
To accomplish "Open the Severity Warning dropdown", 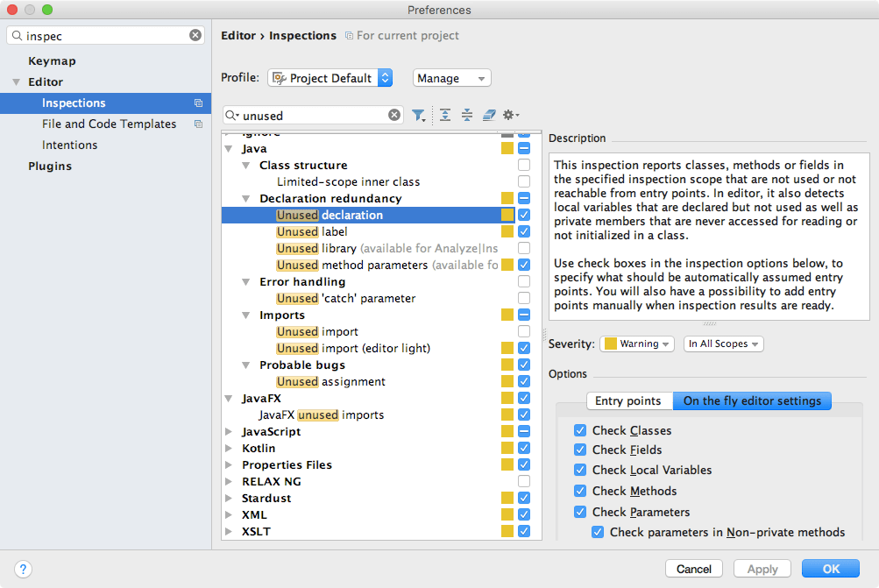I will (636, 344).
